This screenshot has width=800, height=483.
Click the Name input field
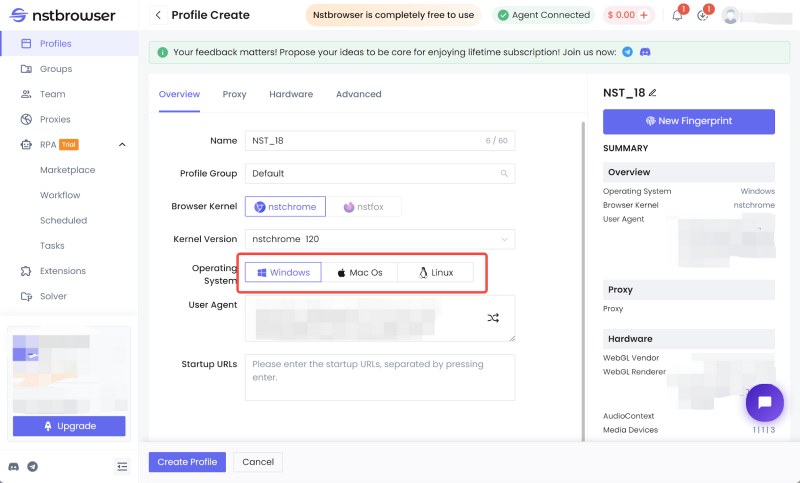coord(380,141)
